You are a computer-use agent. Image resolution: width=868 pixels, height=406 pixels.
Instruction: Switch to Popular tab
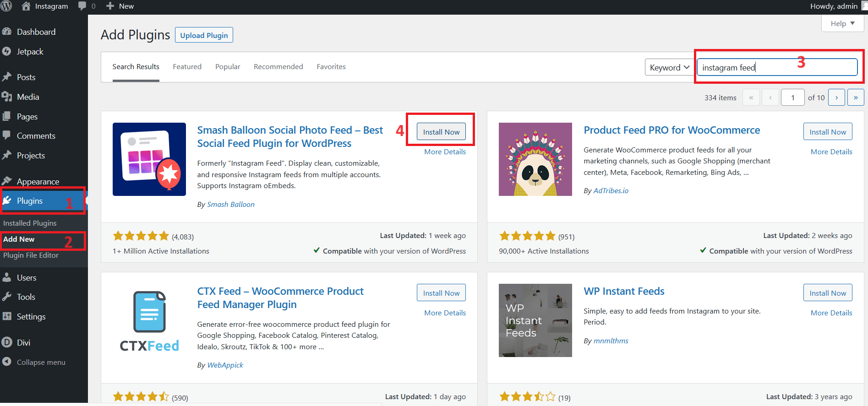pyautogui.click(x=228, y=67)
